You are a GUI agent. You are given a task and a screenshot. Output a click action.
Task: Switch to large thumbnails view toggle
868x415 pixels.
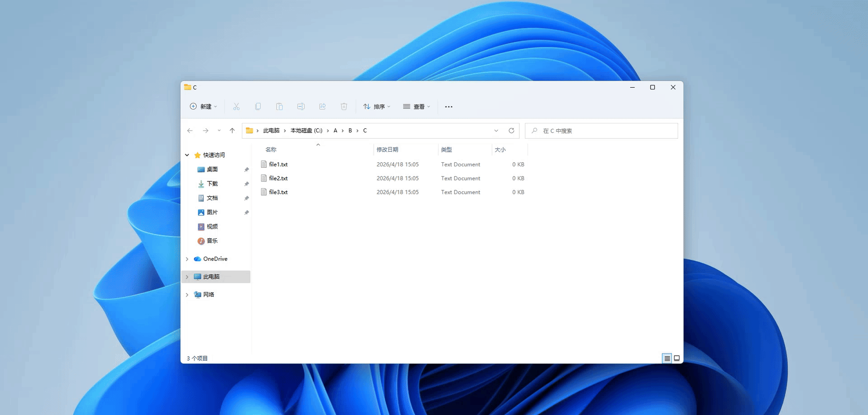677,358
